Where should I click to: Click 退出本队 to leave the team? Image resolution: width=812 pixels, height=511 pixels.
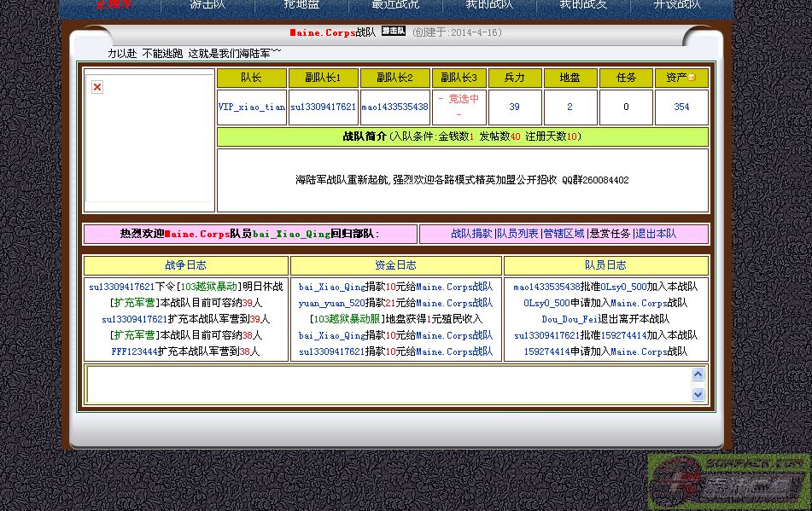[656, 234]
